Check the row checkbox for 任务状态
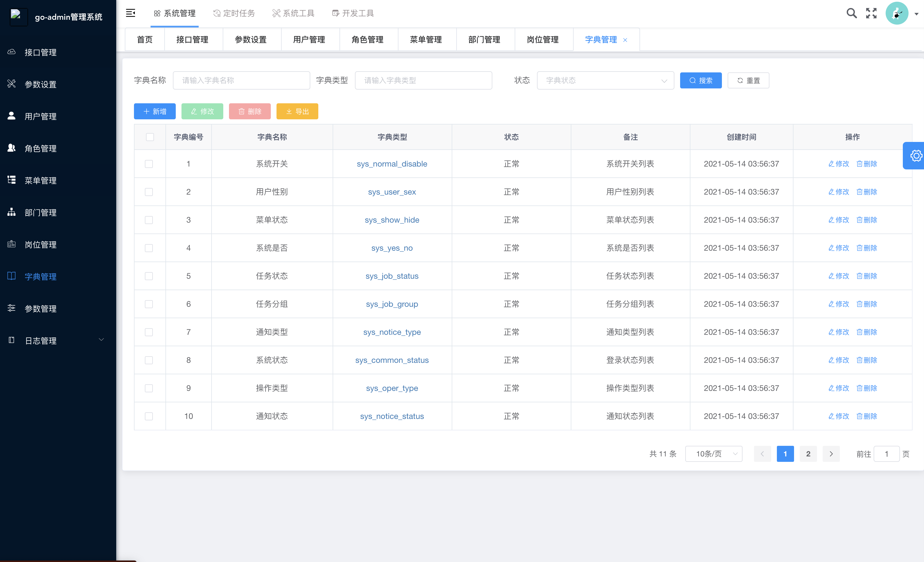The image size is (924, 562). [x=149, y=276]
